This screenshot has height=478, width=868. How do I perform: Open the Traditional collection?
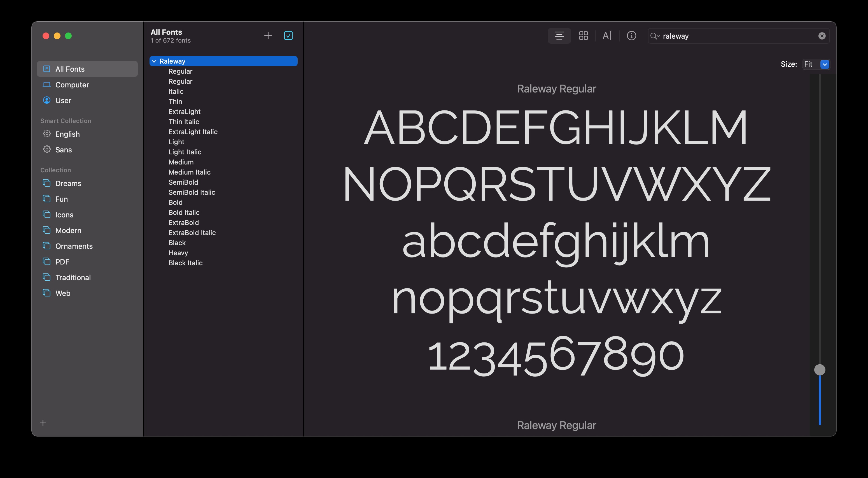click(73, 277)
